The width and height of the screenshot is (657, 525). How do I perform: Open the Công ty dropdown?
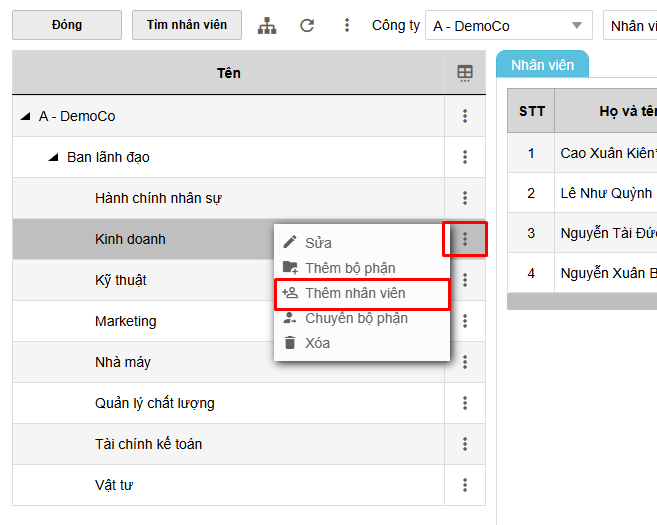pyautogui.click(x=508, y=26)
